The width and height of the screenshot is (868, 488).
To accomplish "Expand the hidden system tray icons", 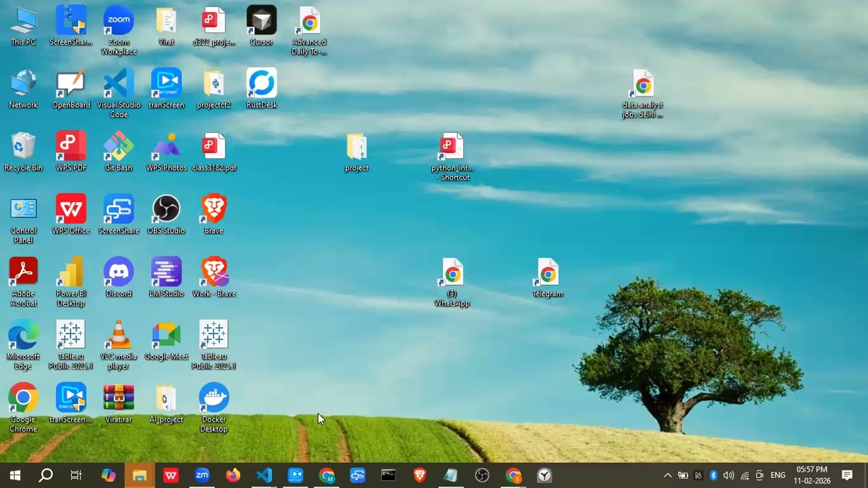I will pos(667,475).
